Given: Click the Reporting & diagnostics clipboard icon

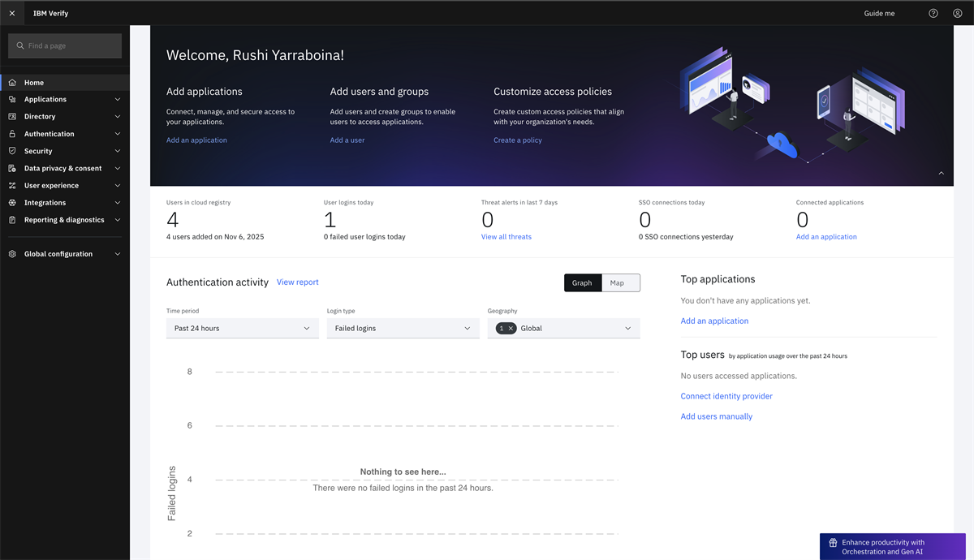Looking at the screenshot, I should (x=12, y=219).
